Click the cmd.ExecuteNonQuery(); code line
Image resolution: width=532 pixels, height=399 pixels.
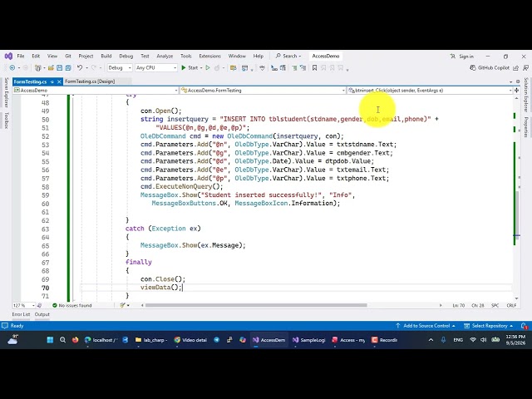click(181, 186)
